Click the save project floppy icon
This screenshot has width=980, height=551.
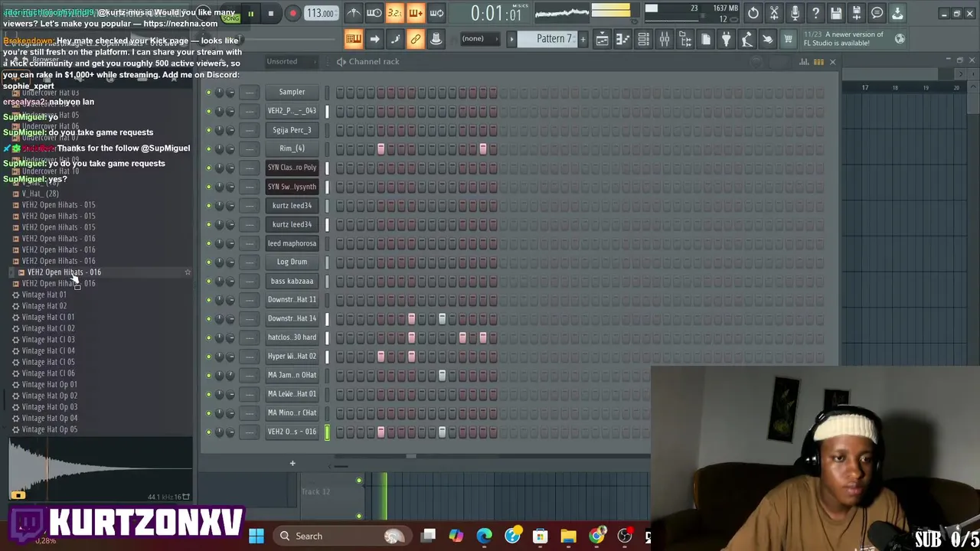tap(836, 13)
